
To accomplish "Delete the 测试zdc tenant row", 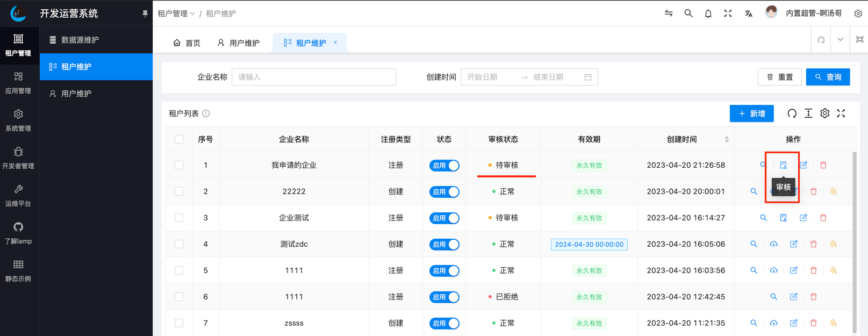I will (x=813, y=244).
